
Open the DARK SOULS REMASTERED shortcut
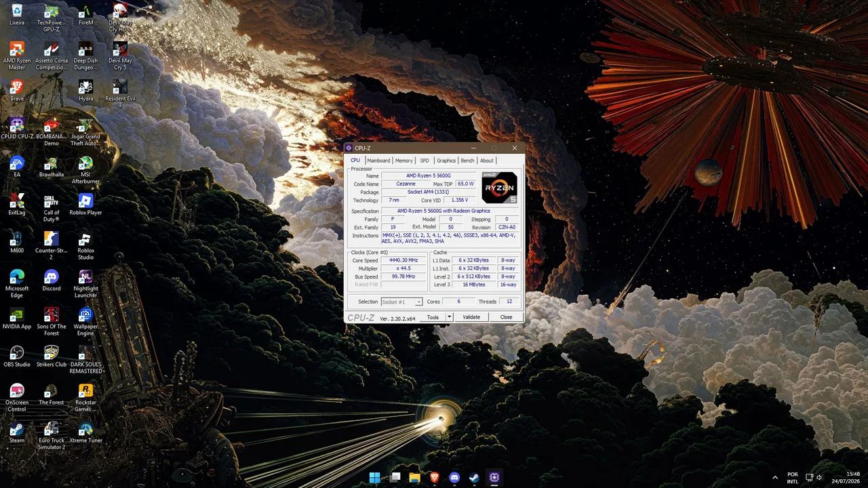pos(86,360)
